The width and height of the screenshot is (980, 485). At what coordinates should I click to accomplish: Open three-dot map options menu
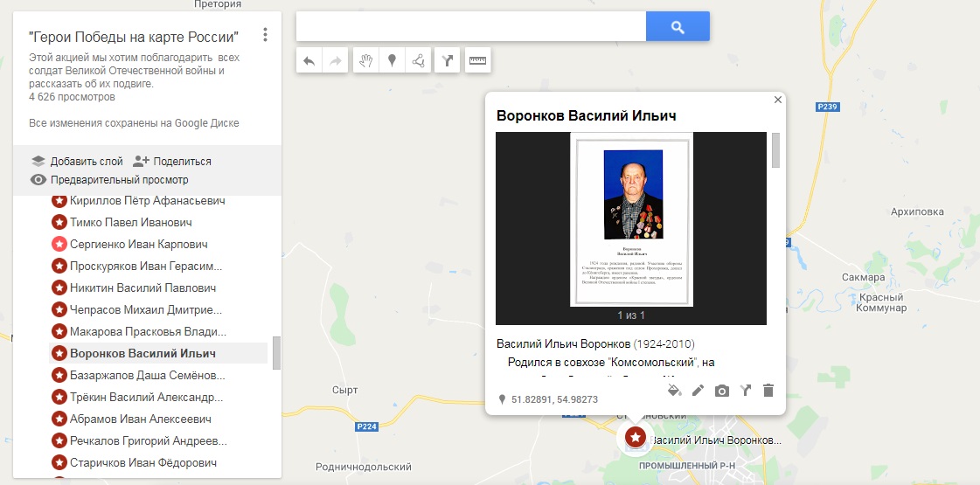pos(265,35)
